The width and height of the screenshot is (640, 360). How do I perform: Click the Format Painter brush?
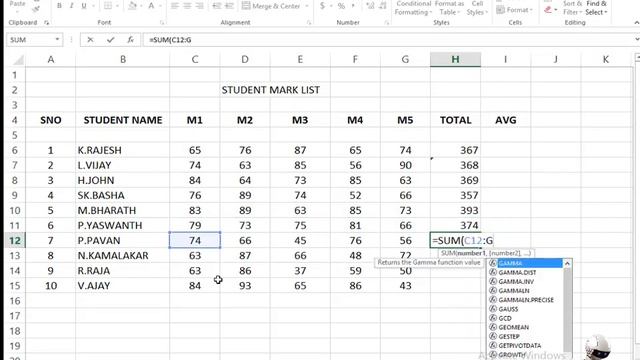tap(36, 8)
